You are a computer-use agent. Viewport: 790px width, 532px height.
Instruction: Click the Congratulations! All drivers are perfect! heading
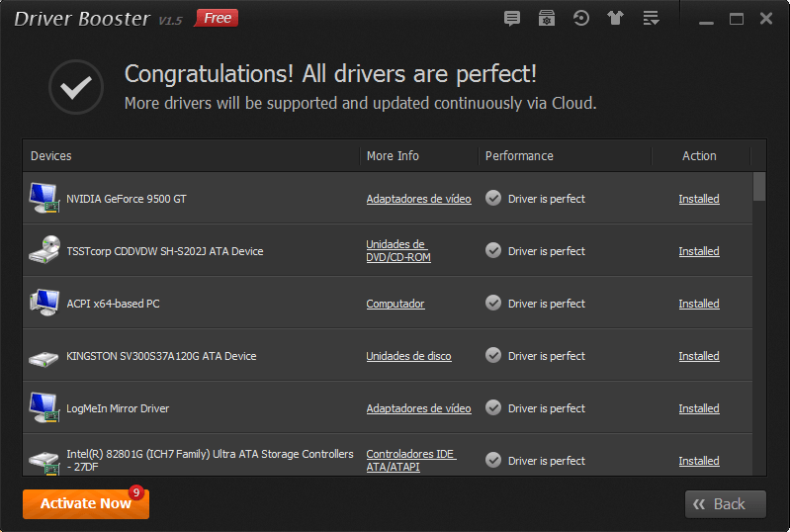coord(330,74)
